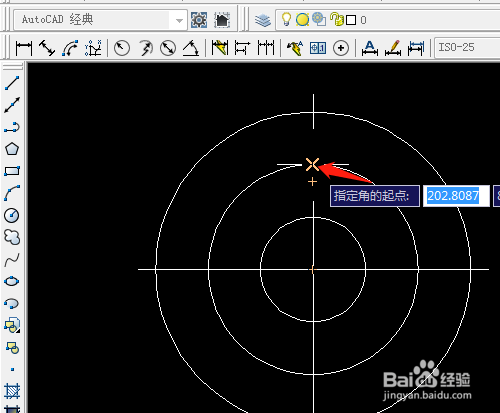
Task: Run the Dimension Update tool
Action: tap(416, 48)
